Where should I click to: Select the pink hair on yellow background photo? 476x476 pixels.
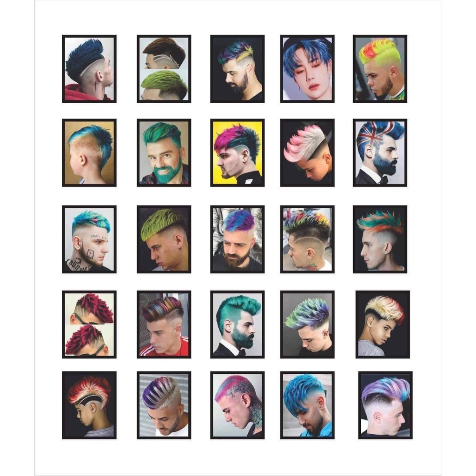tap(238, 152)
